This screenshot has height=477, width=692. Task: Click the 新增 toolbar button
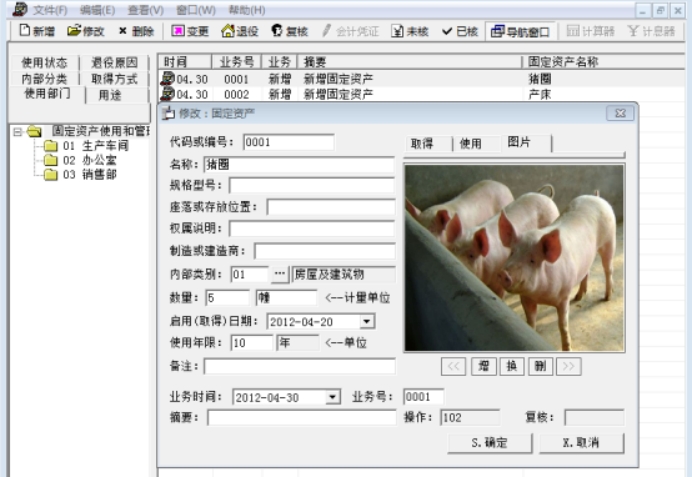point(37,31)
